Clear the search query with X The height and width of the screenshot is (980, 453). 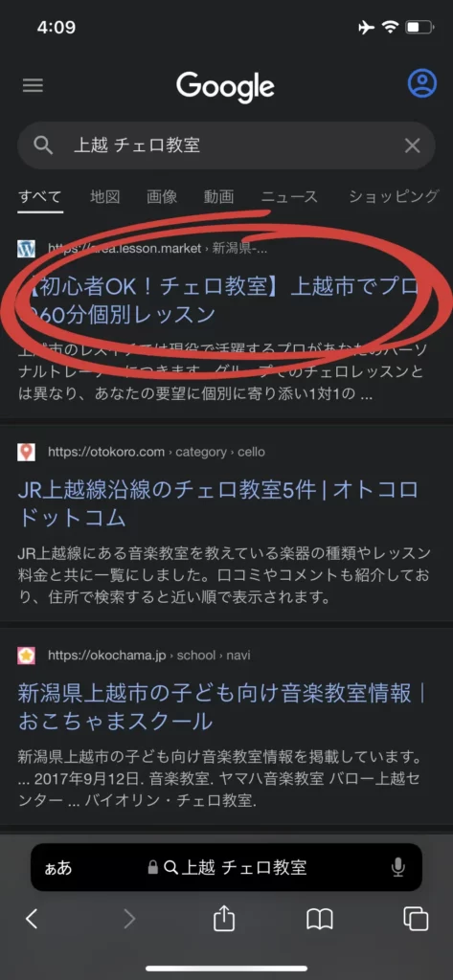(x=413, y=145)
